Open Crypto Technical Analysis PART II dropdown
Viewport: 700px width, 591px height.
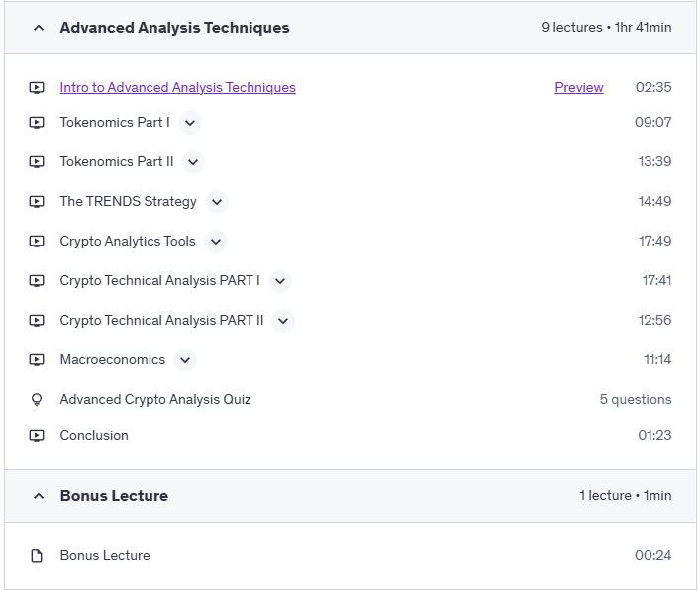(283, 321)
